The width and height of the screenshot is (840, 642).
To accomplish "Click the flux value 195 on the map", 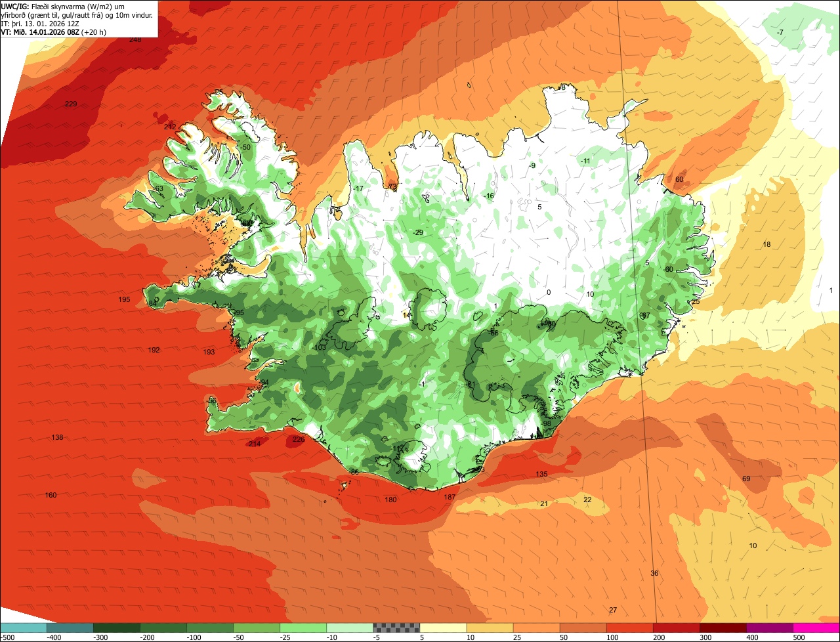I will pyautogui.click(x=124, y=299).
